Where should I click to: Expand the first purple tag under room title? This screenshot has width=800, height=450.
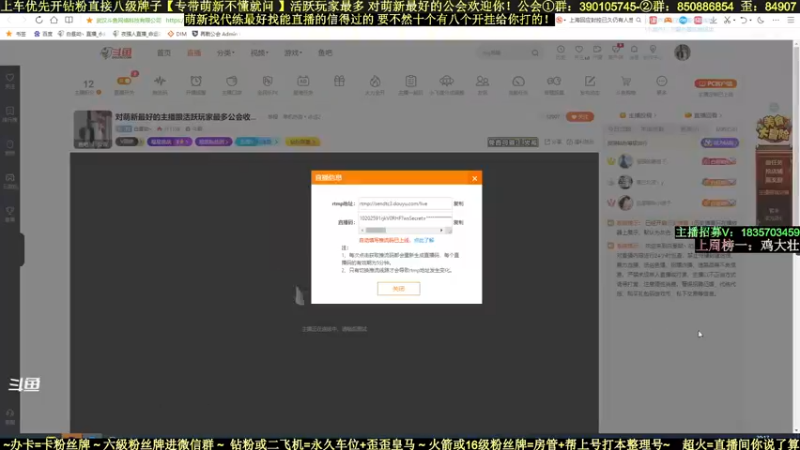click(169, 142)
